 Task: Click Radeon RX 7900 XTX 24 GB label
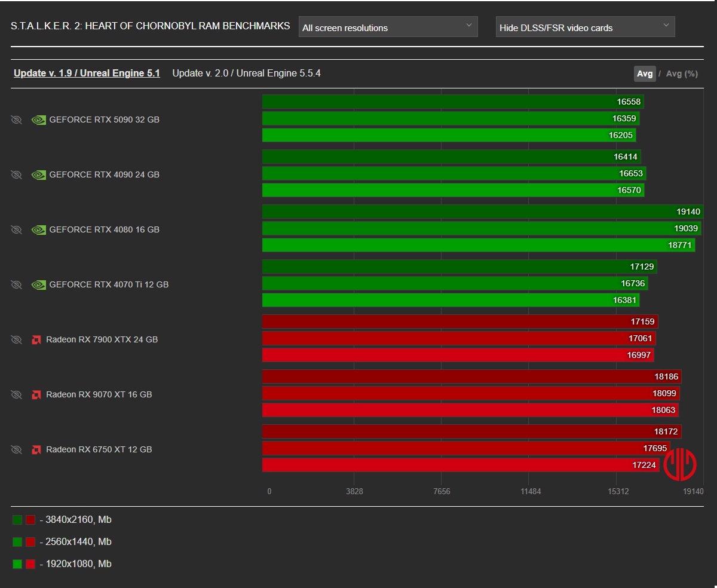pyautogui.click(x=102, y=339)
